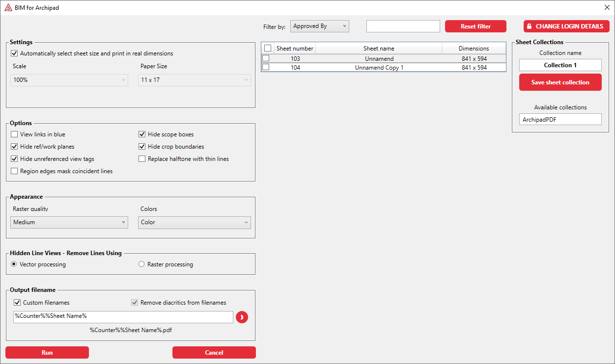
Task: Click the %Counter%%Sheet Name%.pdf preview text
Action: pos(131,330)
